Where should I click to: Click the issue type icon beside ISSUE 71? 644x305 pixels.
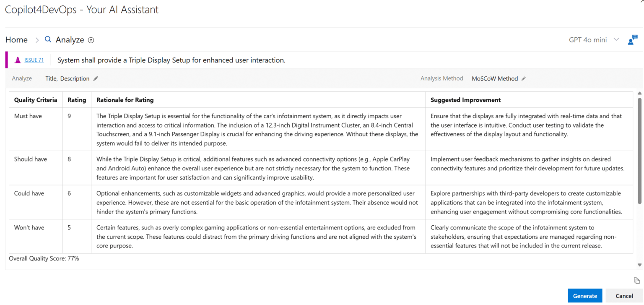(17, 60)
